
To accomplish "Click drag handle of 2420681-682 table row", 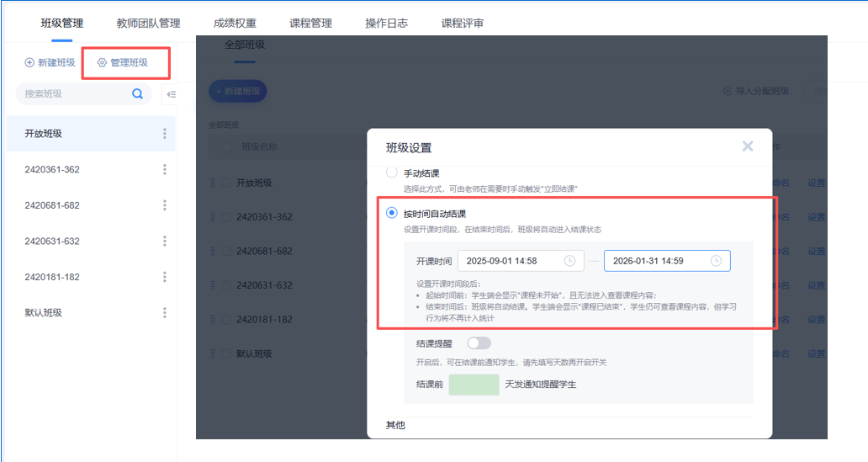I will 213,251.
